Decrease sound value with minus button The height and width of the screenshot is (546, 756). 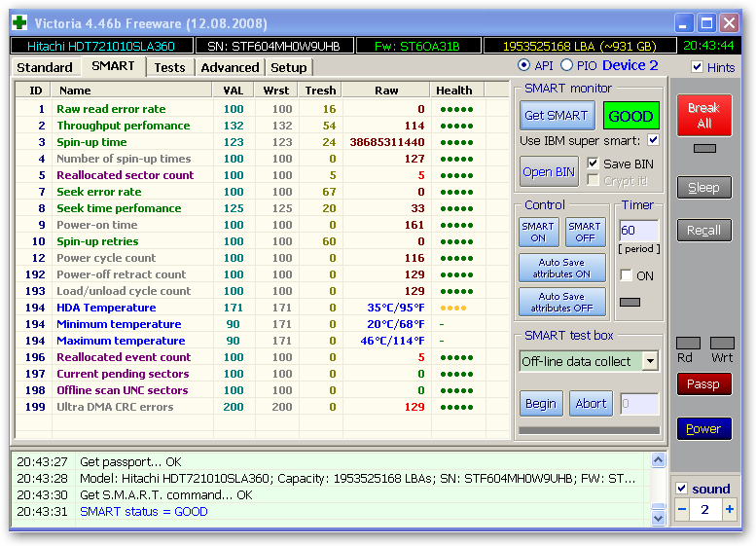click(682, 510)
